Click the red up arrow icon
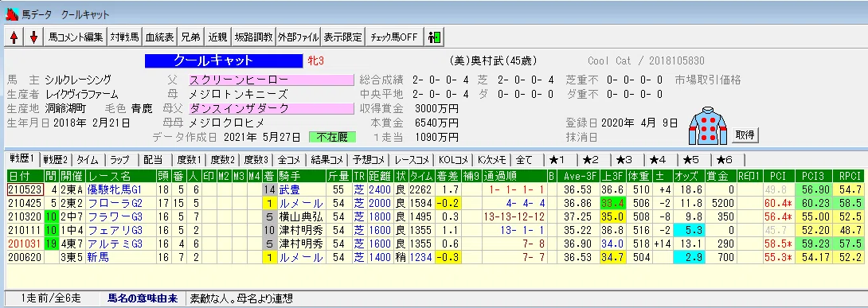 (x=14, y=37)
